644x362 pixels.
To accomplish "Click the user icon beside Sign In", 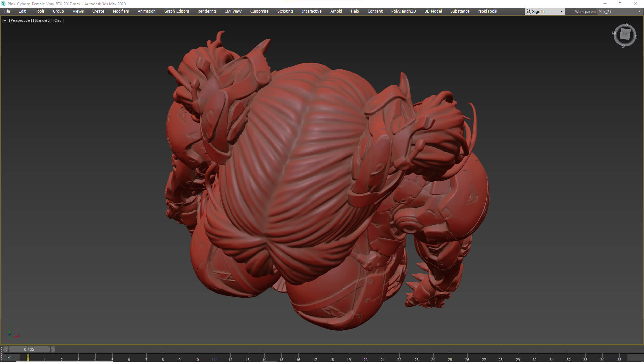I will tap(528, 11).
